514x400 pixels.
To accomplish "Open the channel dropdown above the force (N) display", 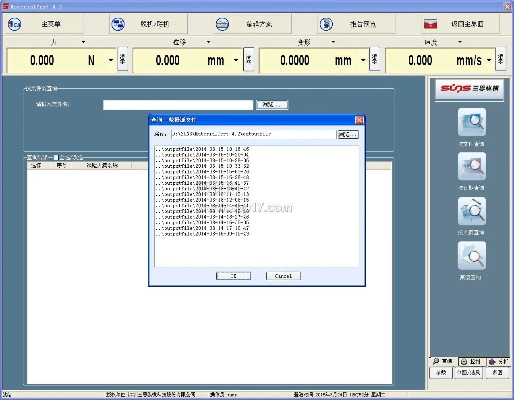I will pyautogui.click(x=83, y=42).
